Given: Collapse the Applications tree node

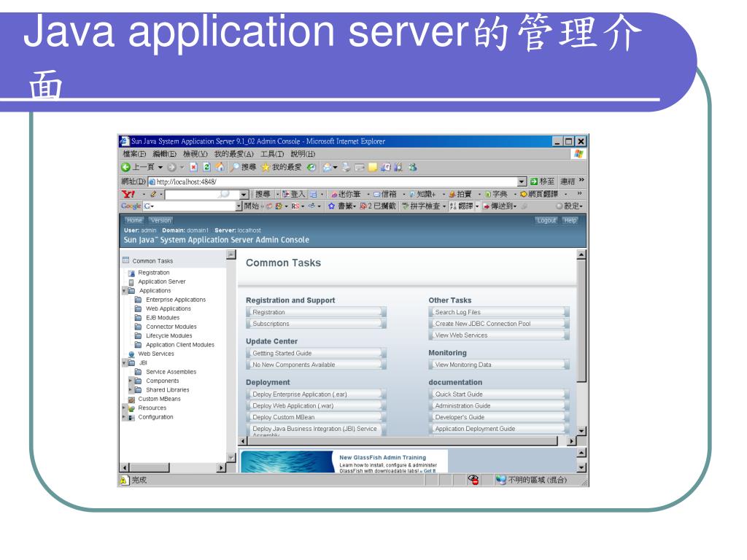Looking at the screenshot, I should tap(124, 290).
